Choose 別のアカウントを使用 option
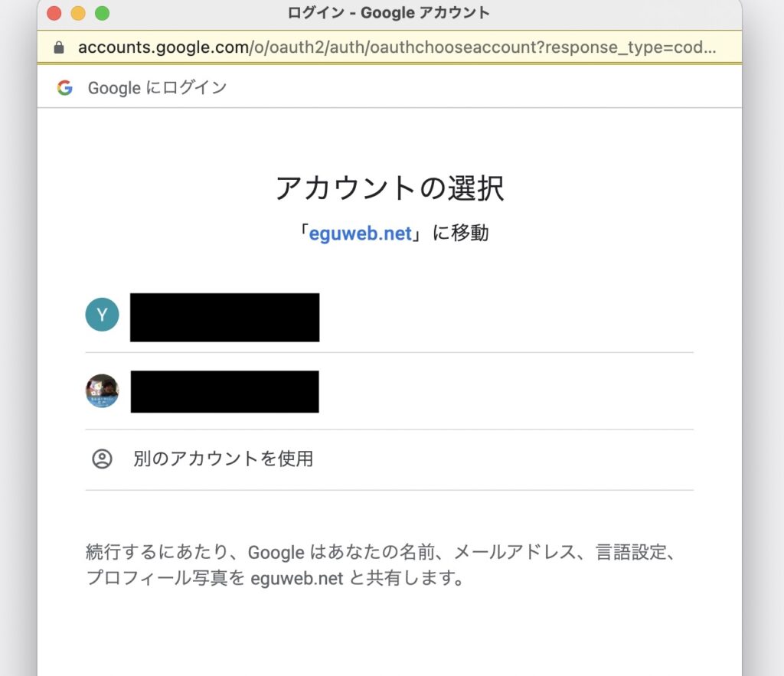Viewport: 784px width, 676px height. click(x=223, y=459)
